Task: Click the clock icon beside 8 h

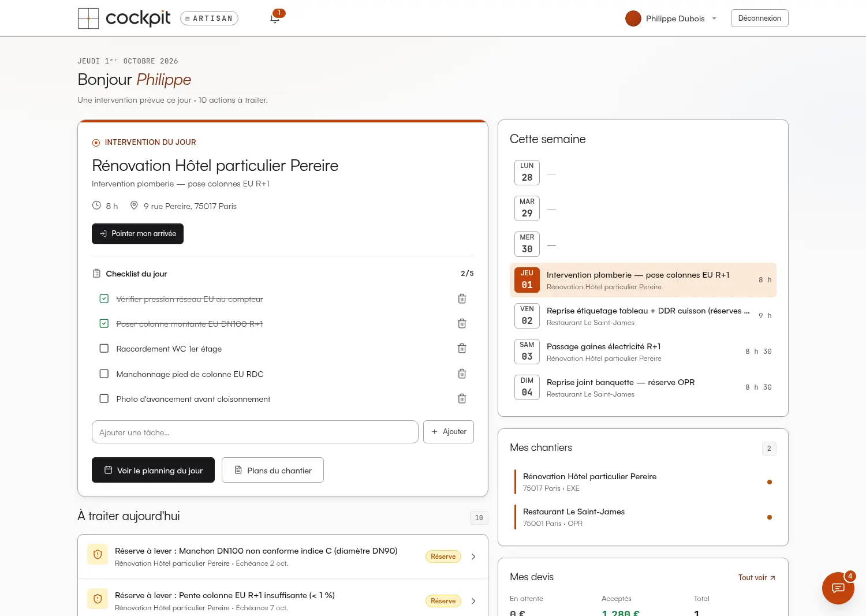Action: (x=96, y=206)
